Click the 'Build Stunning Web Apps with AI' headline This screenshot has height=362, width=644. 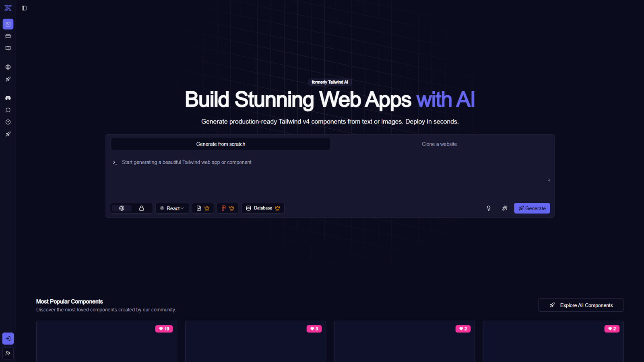[x=330, y=100]
